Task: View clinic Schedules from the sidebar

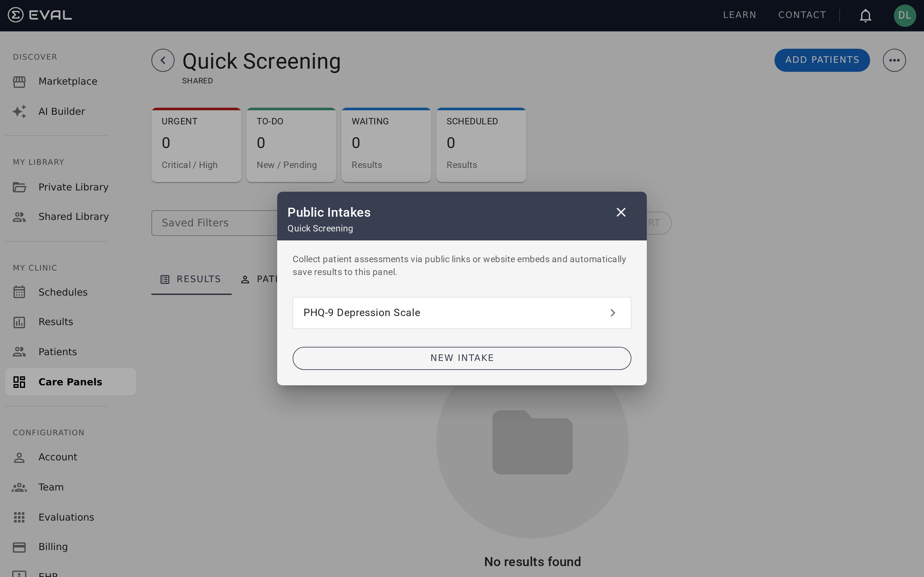Action: point(63,292)
